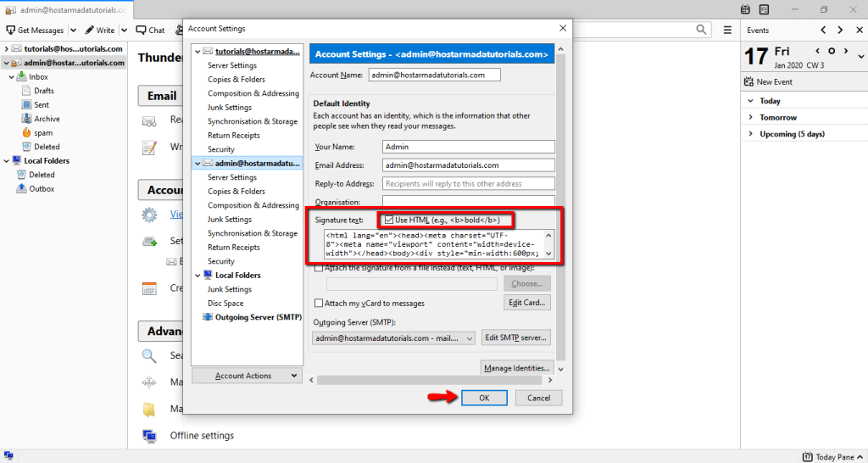Click the online status icon in status bar
The image size is (868, 463).
coord(9,457)
